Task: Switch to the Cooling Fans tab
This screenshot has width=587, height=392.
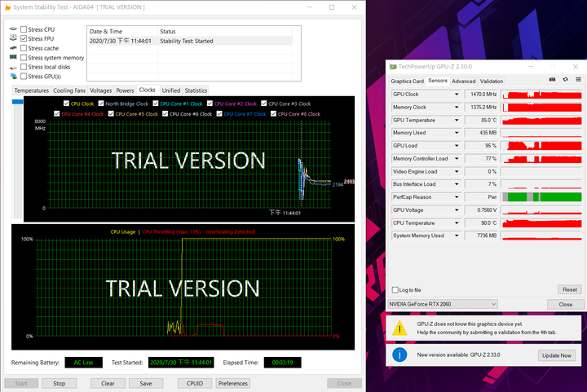Action: 69,90
